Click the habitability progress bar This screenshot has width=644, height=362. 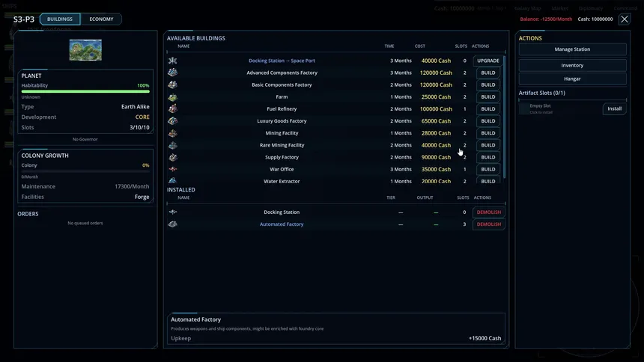tap(85, 91)
